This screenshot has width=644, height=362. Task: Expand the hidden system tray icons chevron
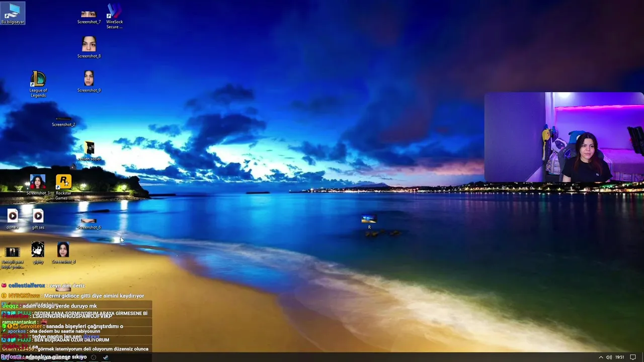601,357
